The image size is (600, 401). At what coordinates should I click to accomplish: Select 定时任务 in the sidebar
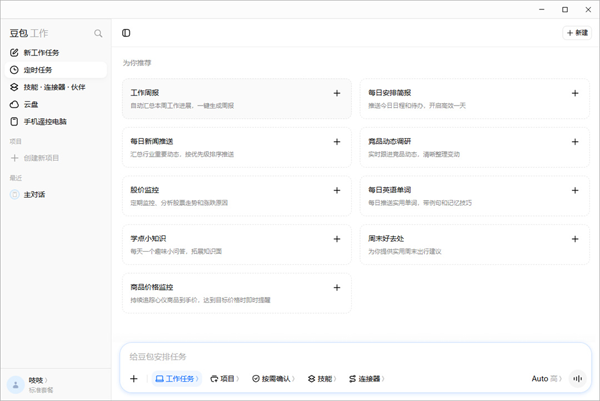(x=55, y=70)
